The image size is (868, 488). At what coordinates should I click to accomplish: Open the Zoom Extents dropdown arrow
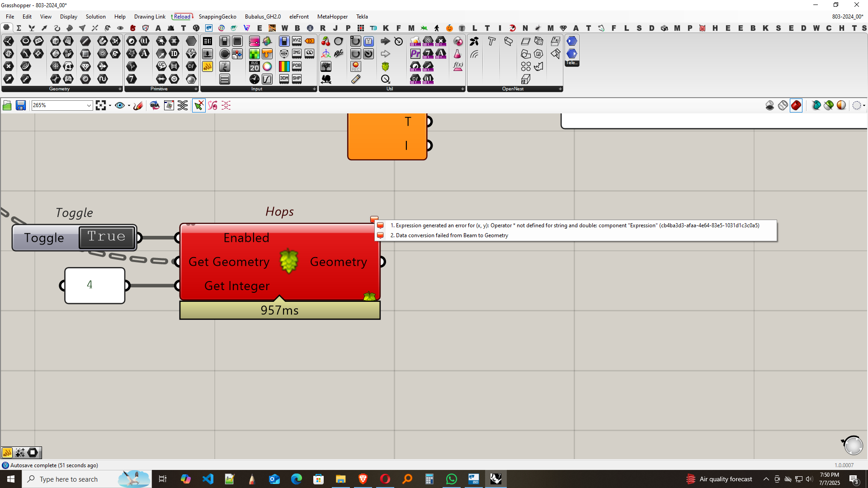110,106
